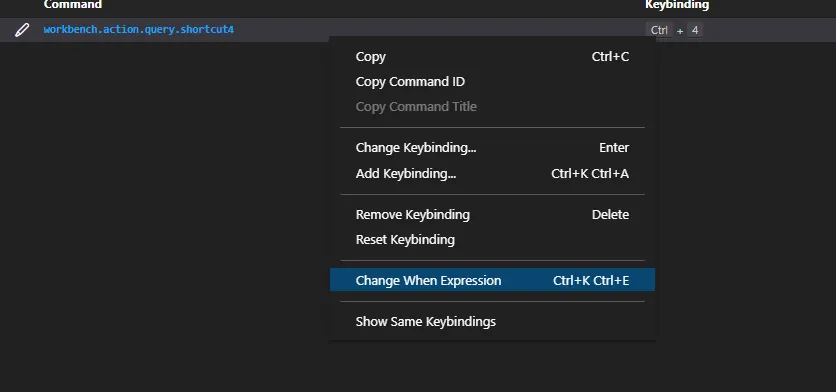The width and height of the screenshot is (836, 392).
Task: Choose Copy Command ID
Action: coord(492,82)
